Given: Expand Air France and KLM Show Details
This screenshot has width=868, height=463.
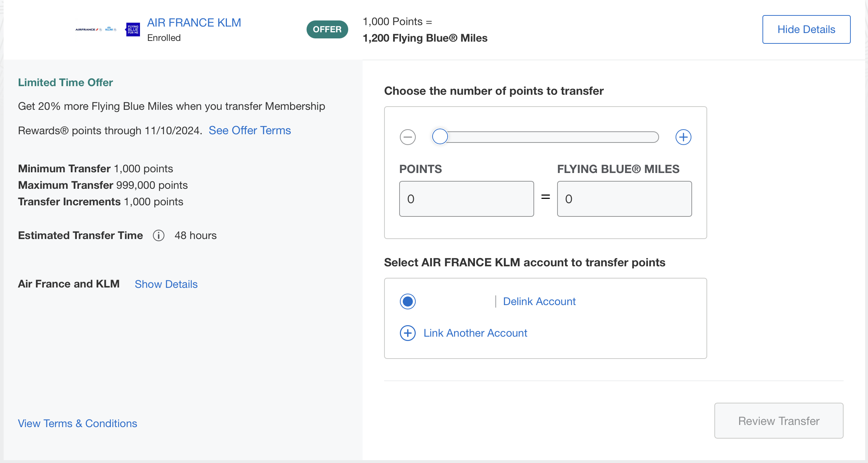Looking at the screenshot, I should [166, 284].
